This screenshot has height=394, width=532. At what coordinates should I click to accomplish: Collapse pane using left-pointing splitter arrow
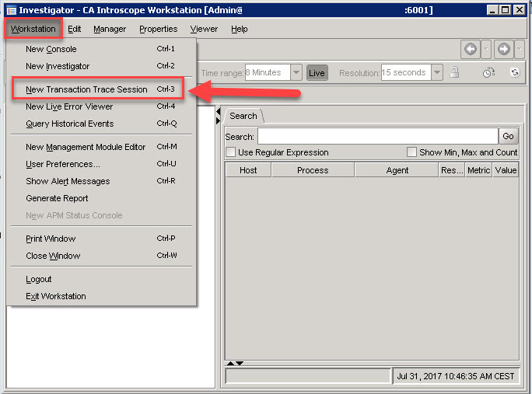point(218,112)
